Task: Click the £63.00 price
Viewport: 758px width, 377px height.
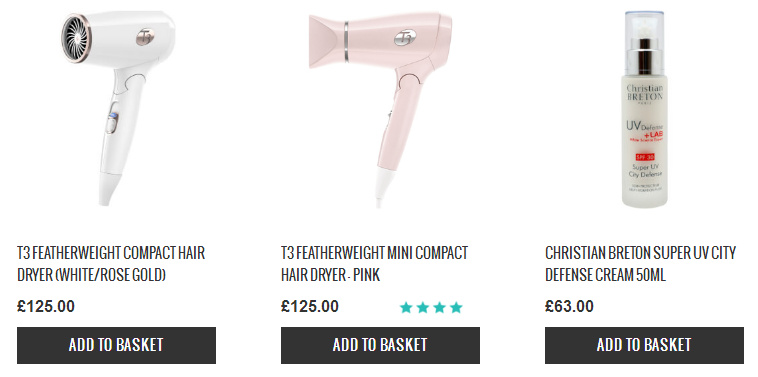Action: (x=569, y=306)
